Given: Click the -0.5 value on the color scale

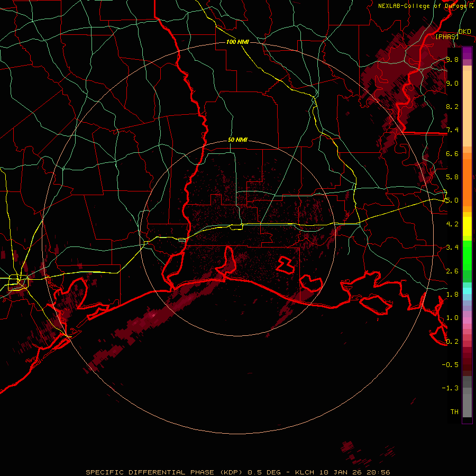Looking at the screenshot, I should [x=450, y=365].
